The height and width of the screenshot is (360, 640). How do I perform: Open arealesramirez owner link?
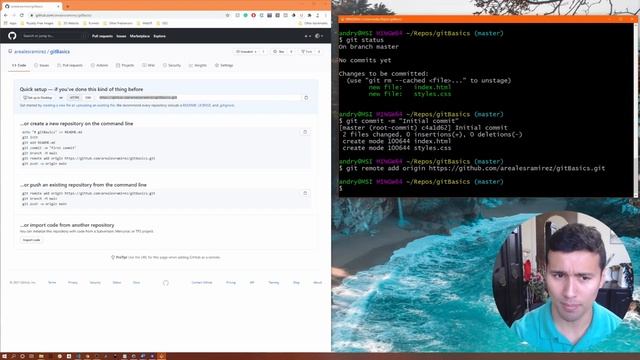pos(30,52)
